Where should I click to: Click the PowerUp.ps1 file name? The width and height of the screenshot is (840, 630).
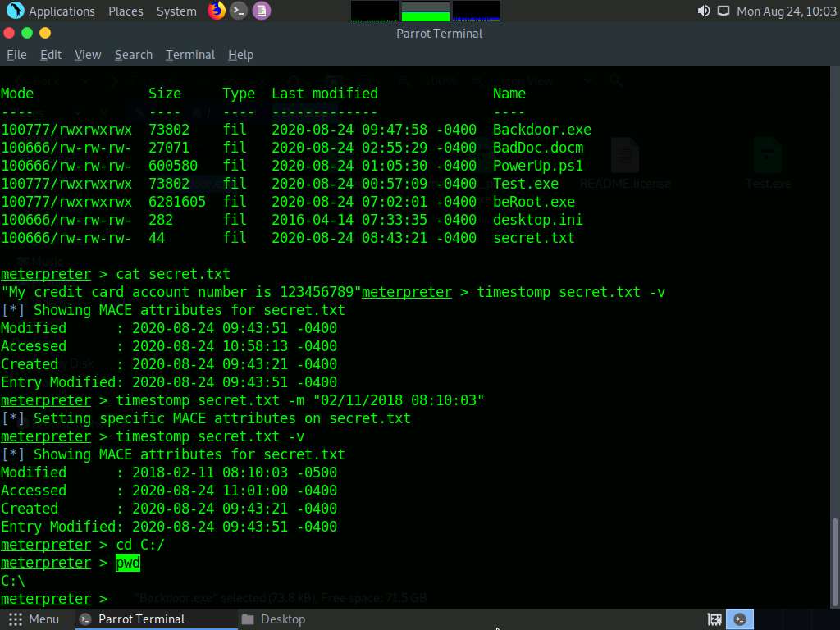[x=538, y=166]
